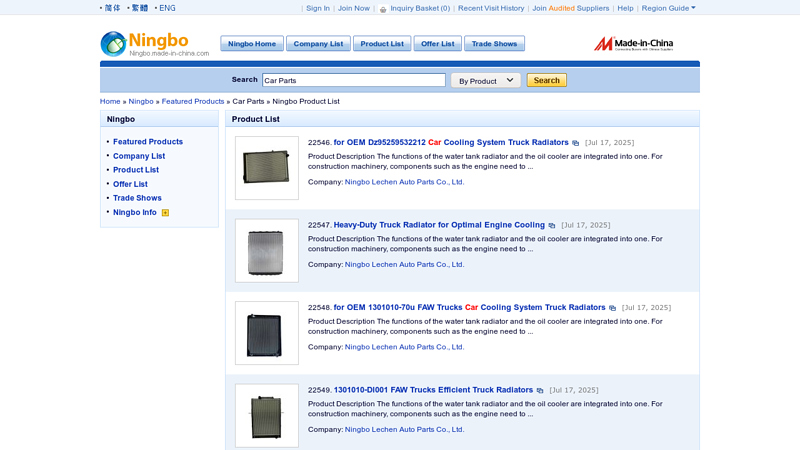The width and height of the screenshot is (800, 450).
Task: Click thumbnail of product 22549 radiator
Action: point(267,416)
